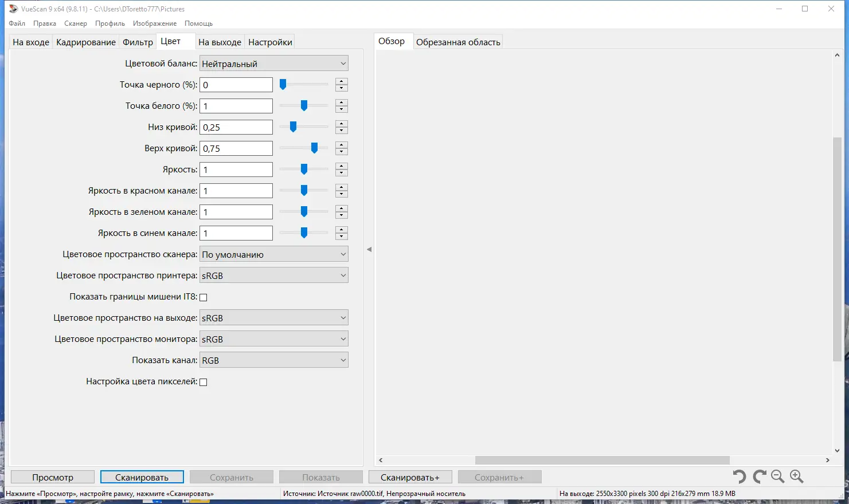Open the 'Цветовое пространство монитора' dropdown
Viewport: 849px width, 504px height.
274,339
